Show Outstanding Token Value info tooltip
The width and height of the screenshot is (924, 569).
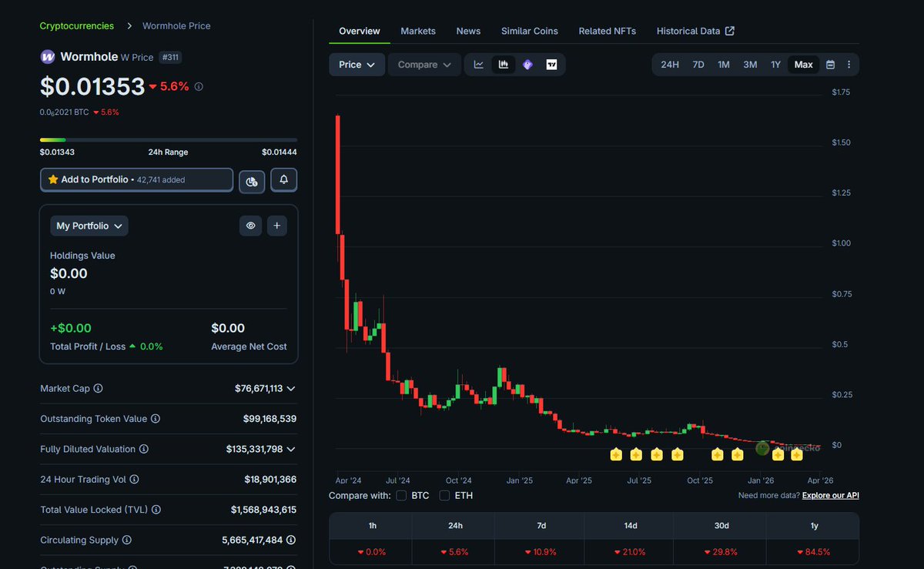coord(156,419)
